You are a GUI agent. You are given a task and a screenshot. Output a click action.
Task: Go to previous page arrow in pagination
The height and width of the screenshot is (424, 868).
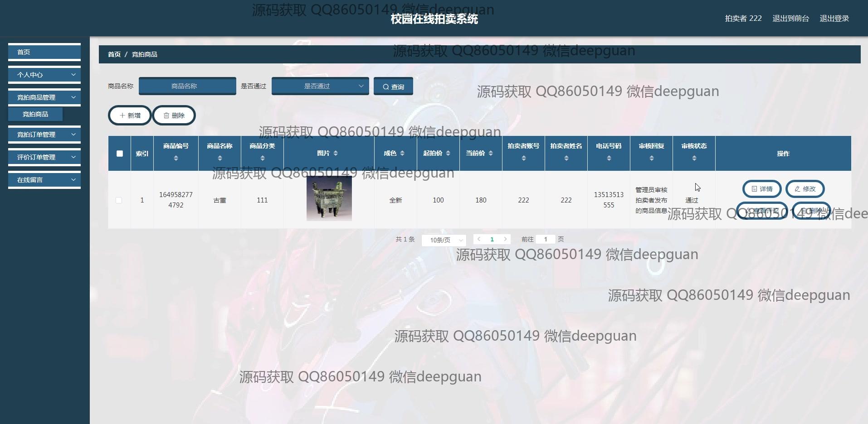click(x=479, y=239)
